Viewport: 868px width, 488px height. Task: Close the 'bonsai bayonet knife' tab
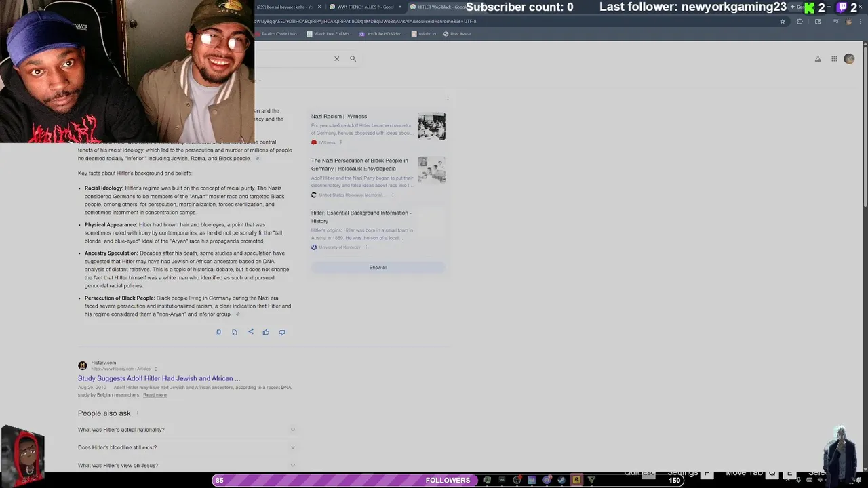pos(319,7)
